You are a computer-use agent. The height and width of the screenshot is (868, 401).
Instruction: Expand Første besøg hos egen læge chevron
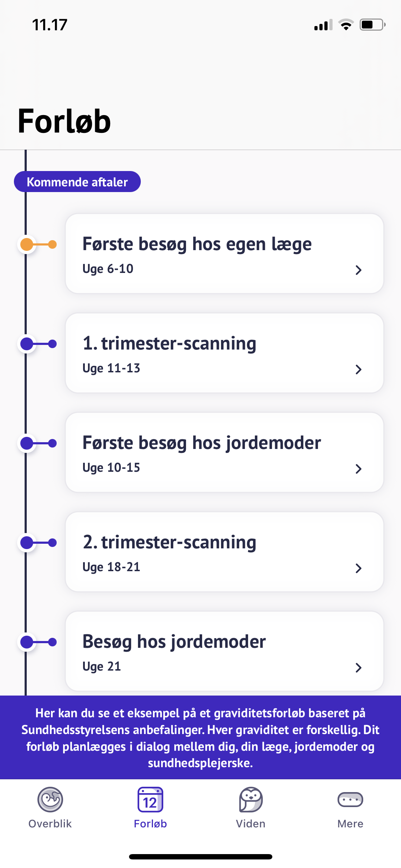[x=359, y=270]
